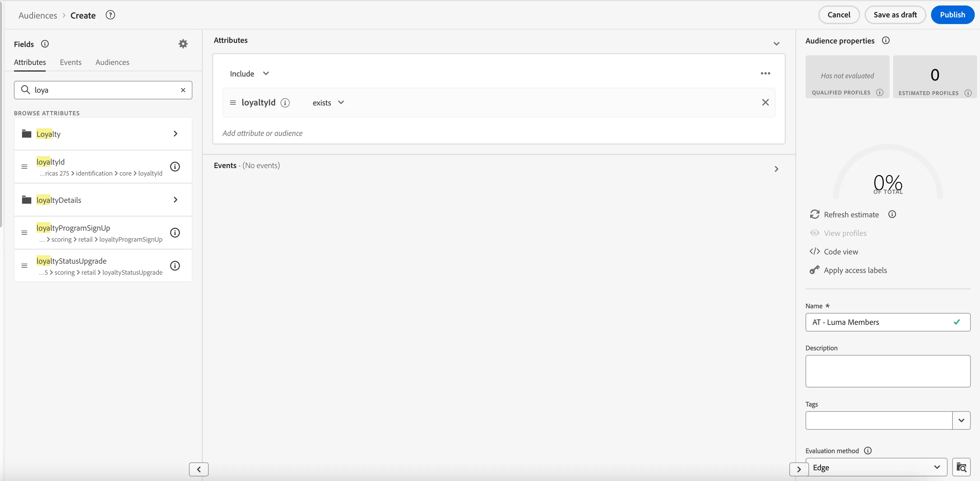
Task: Click the Cancel button
Action: click(x=839, y=15)
